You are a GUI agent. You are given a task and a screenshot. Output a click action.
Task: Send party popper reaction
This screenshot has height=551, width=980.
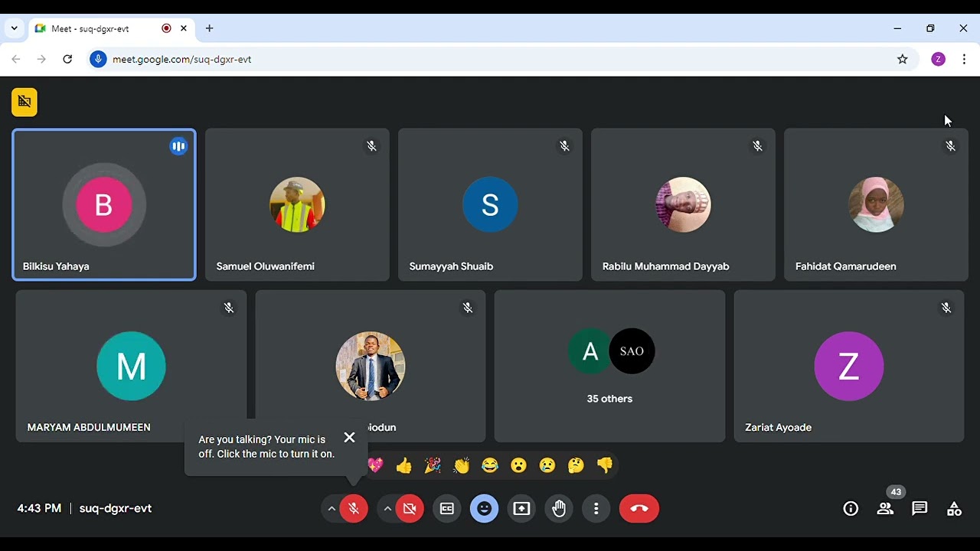click(433, 465)
